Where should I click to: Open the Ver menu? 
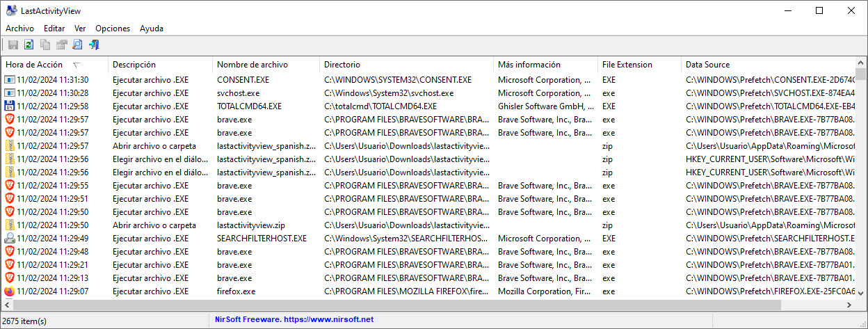point(80,29)
